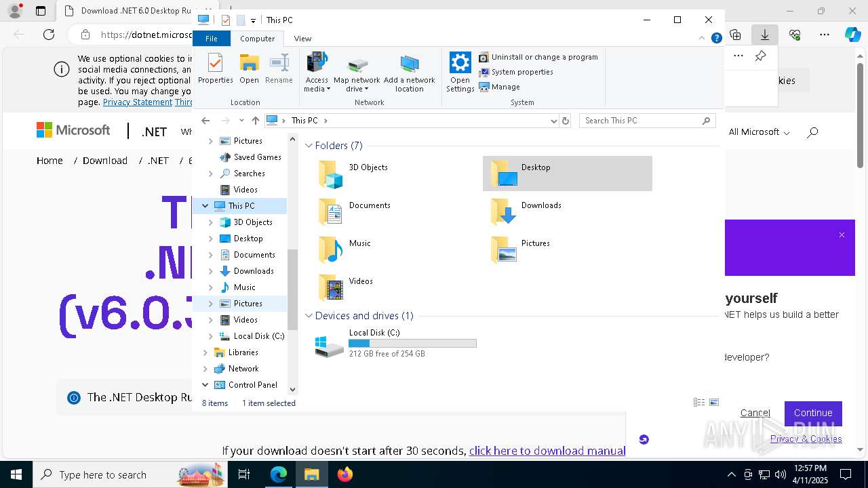Collapse the ribbon with the chevron
This screenshot has width=868, height=488.
[x=701, y=39]
